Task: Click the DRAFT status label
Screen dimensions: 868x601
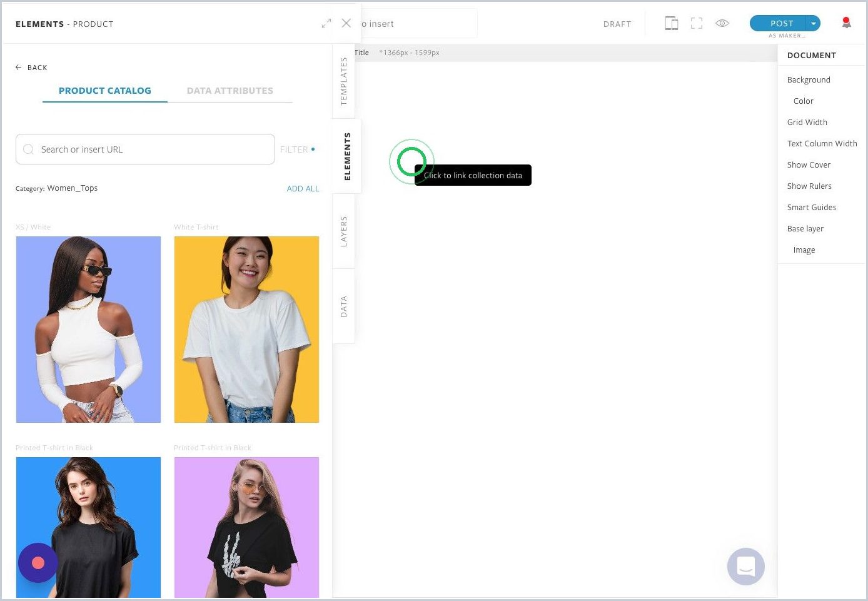Action: pyautogui.click(x=617, y=24)
